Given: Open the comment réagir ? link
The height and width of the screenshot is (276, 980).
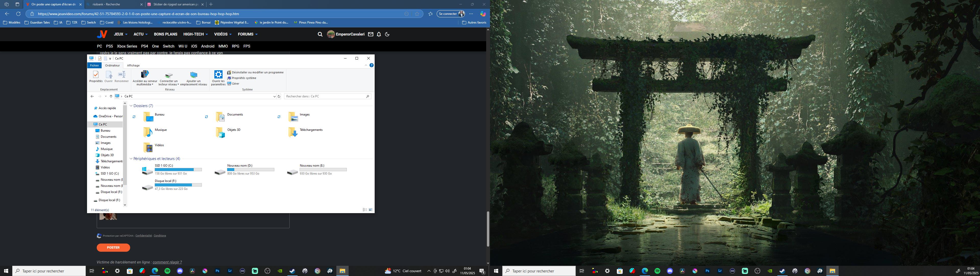Looking at the screenshot, I should click(x=167, y=262).
